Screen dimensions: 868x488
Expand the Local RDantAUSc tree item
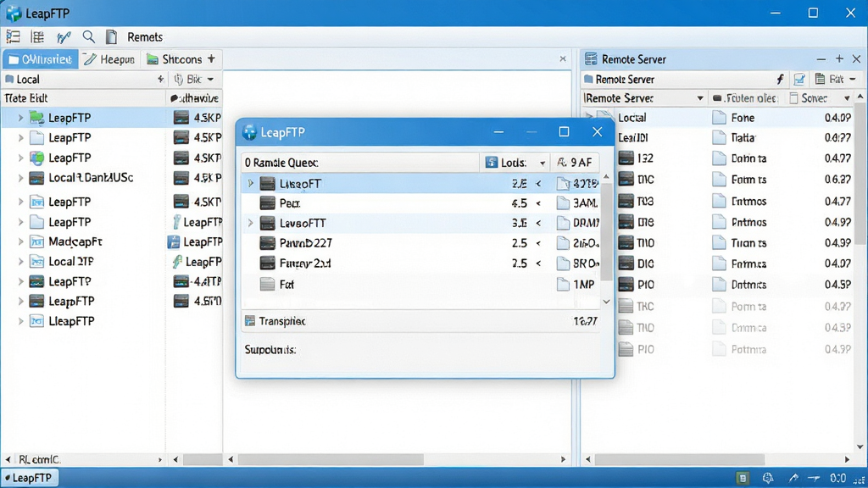[20, 178]
